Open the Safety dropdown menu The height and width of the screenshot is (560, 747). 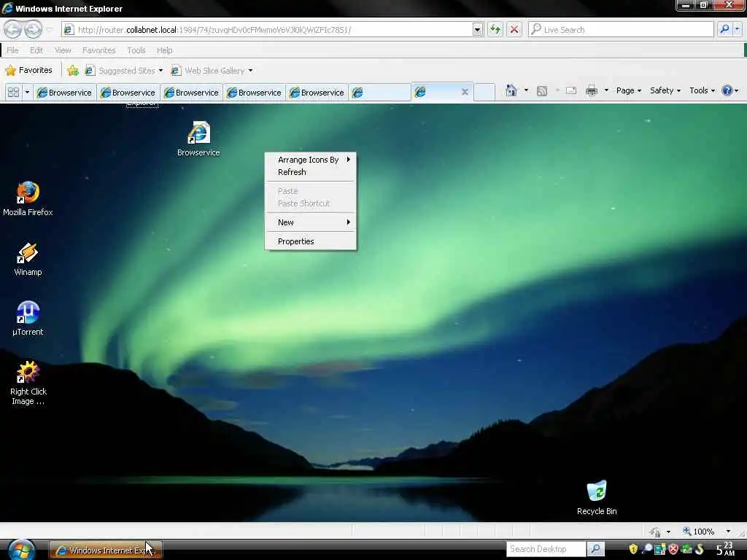click(665, 90)
